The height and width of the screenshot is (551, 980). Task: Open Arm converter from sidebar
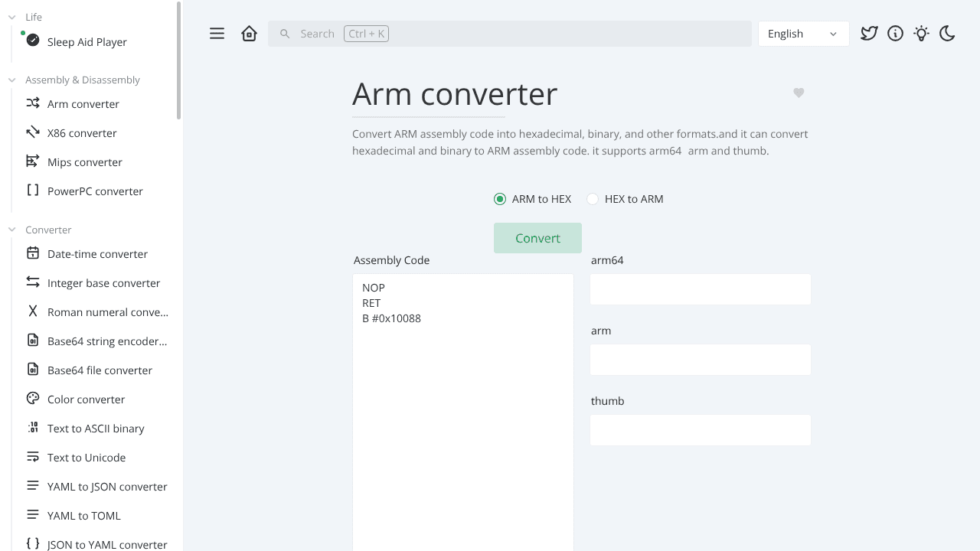pos(83,104)
